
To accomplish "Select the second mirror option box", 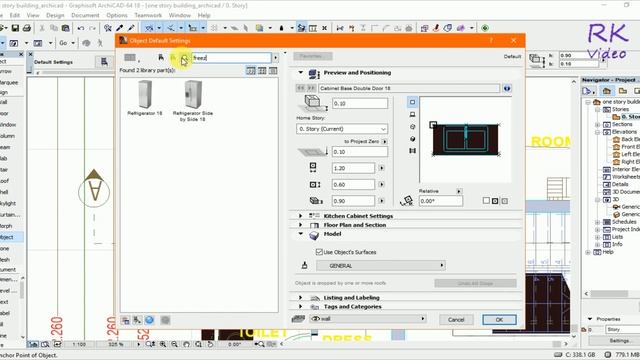I will (x=495, y=201).
